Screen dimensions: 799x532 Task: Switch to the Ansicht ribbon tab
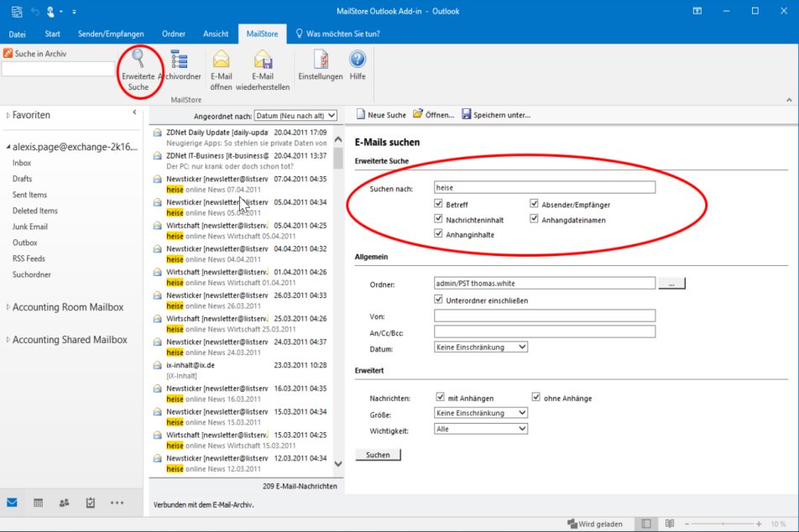pos(216,34)
